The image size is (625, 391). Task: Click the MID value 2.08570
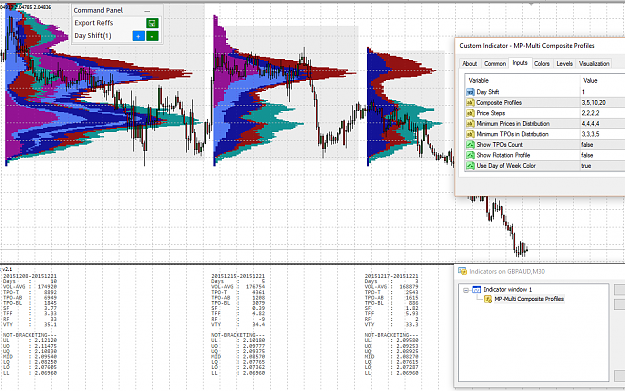point(254,357)
